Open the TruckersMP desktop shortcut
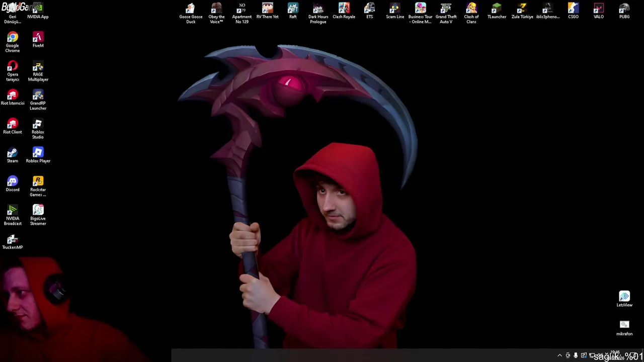 (13, 241)
